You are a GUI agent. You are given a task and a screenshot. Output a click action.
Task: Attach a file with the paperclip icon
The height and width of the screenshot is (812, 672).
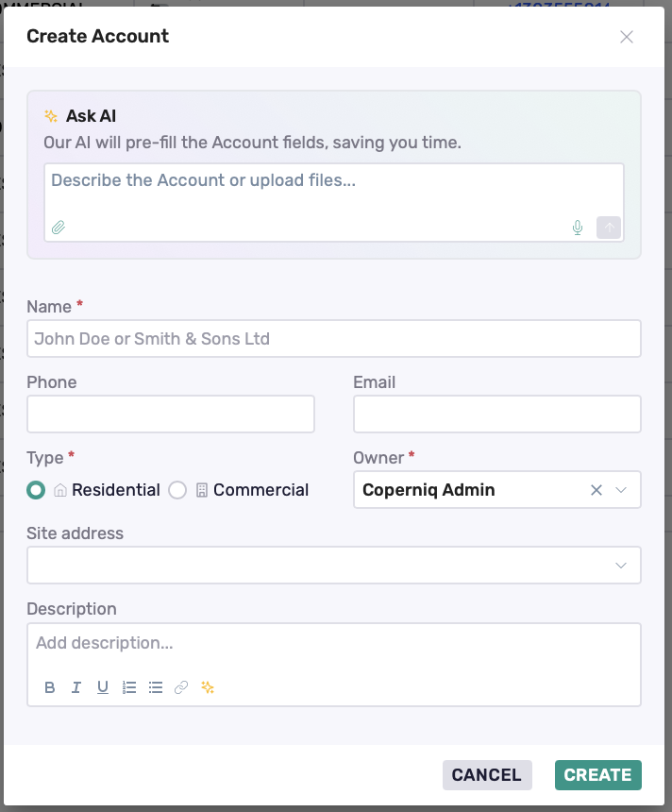tap(59, 228)
